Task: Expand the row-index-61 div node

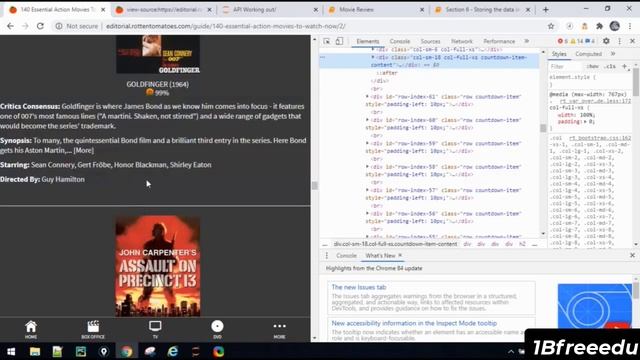Action: pos(367,97)
